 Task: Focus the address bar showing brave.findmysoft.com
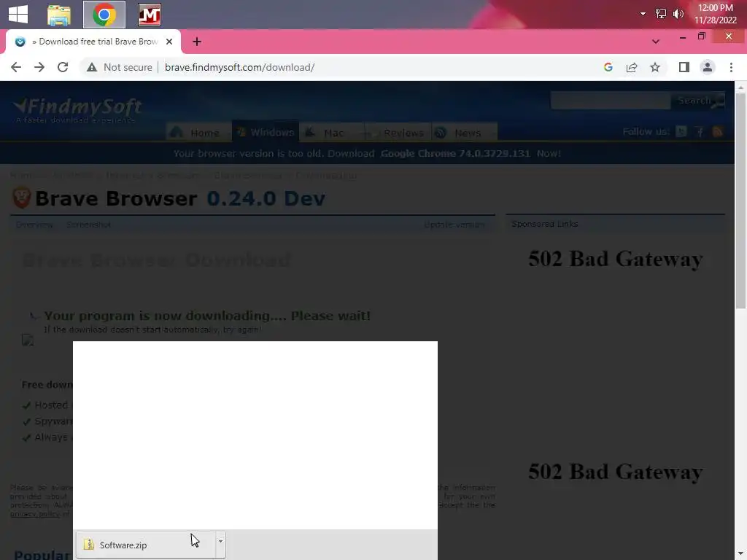(239, 67)
